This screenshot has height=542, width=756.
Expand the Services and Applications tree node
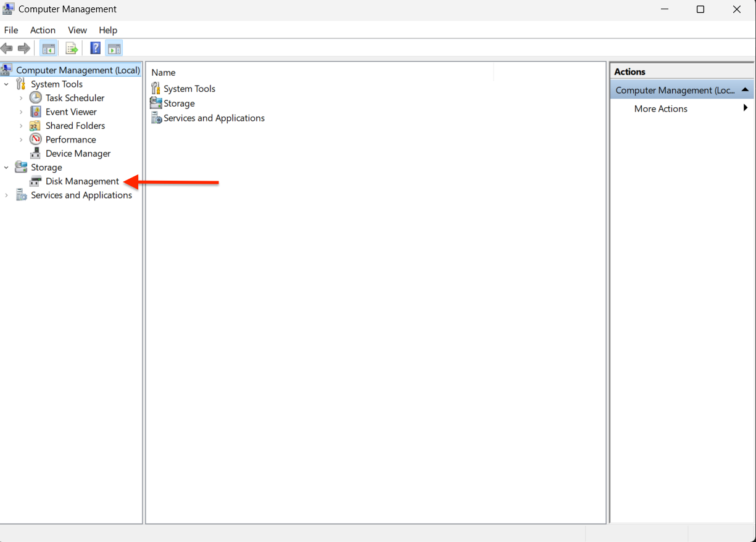(6, 195)
